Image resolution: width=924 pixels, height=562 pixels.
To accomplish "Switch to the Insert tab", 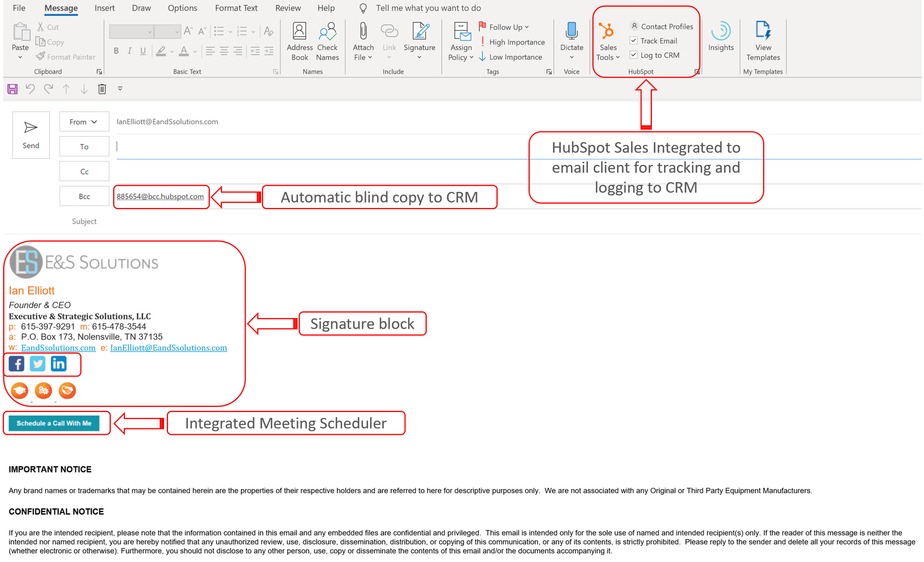I will (105, 8).
